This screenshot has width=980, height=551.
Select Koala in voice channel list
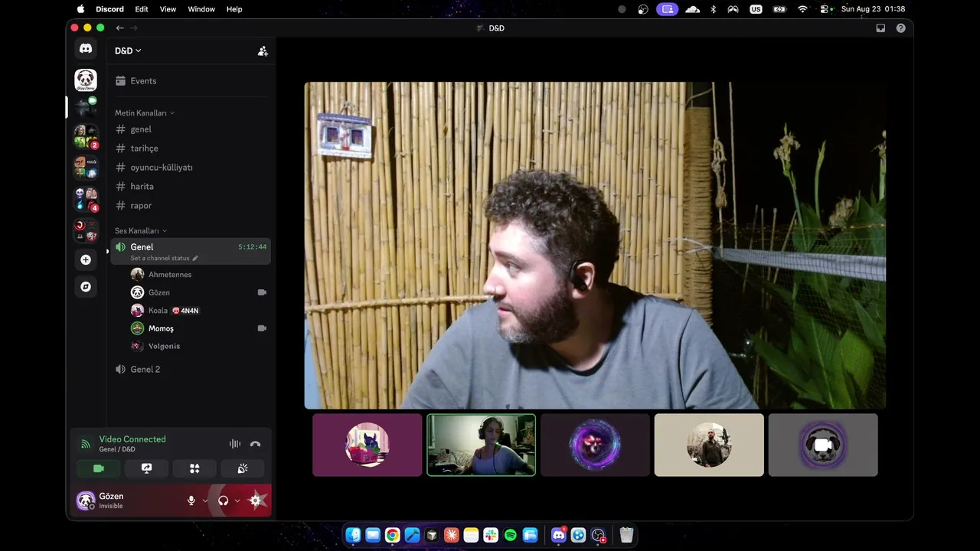pos(199,311)
